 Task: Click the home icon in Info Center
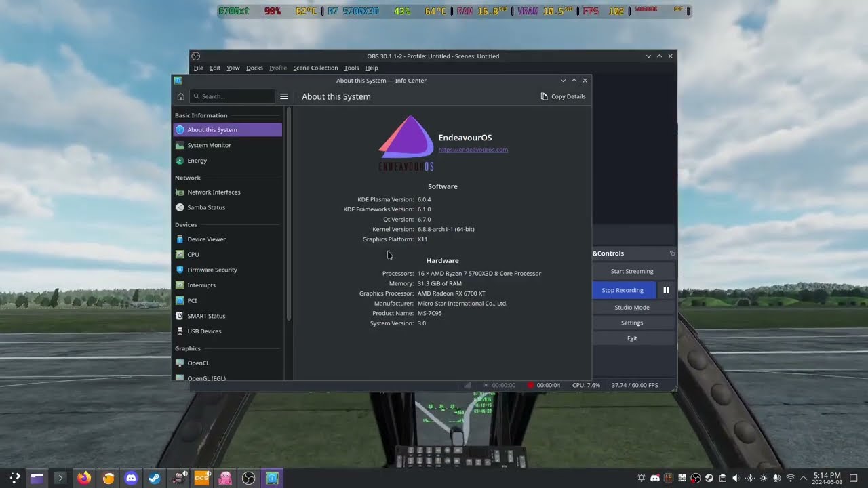[x=180, y=96]
